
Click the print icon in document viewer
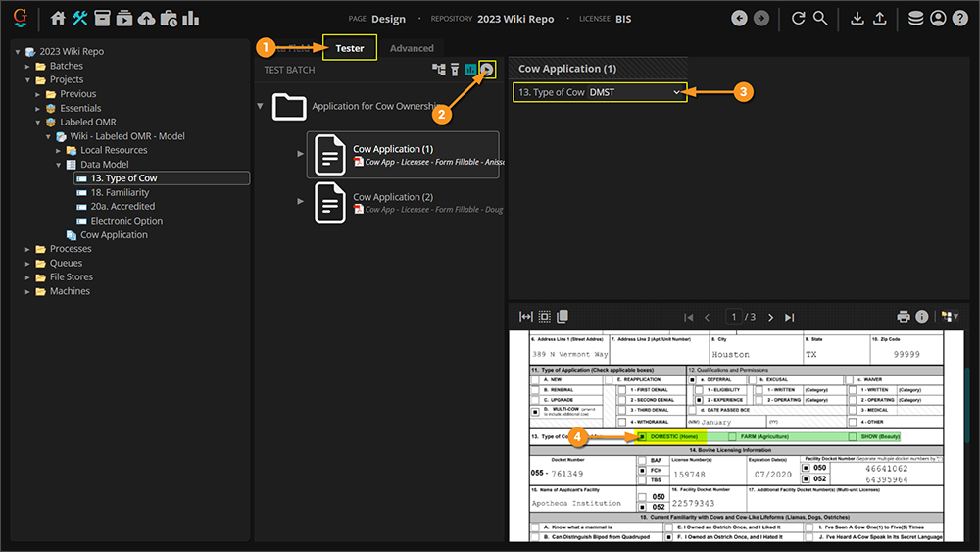click(904, 317)
